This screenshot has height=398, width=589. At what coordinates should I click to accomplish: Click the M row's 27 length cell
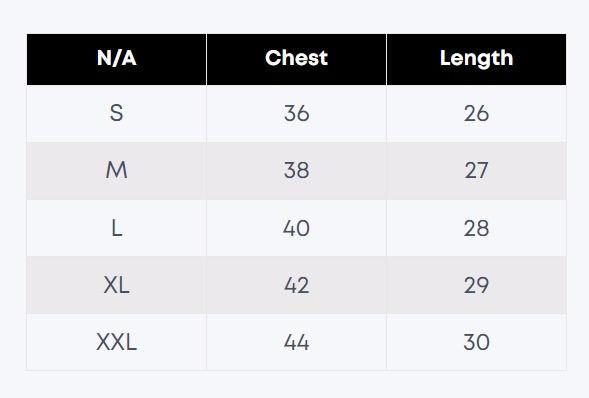[x=476, y=170]
